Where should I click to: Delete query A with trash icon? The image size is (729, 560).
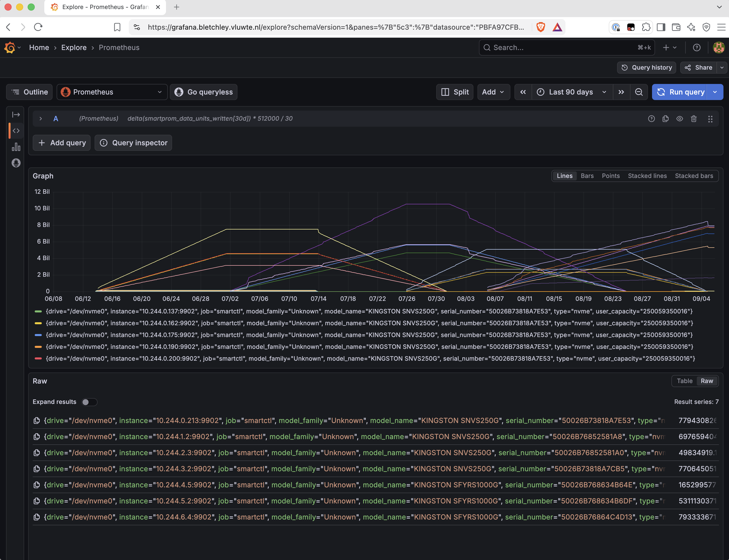pyautogui.click(x=694, y=119)
